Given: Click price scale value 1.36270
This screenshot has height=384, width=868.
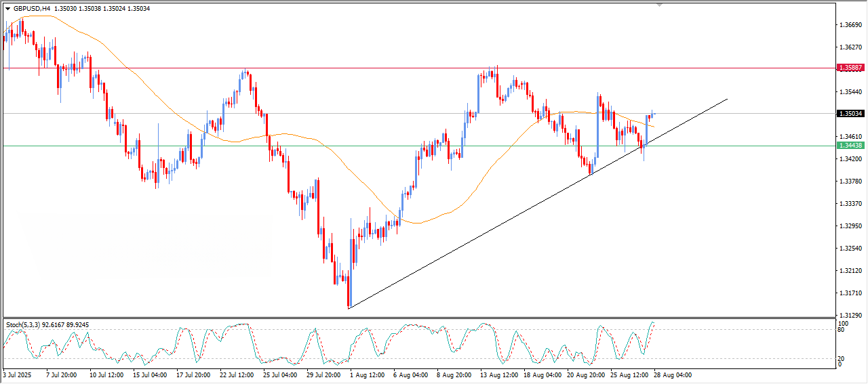Looking at the screenshot, I should click(850, 47).
